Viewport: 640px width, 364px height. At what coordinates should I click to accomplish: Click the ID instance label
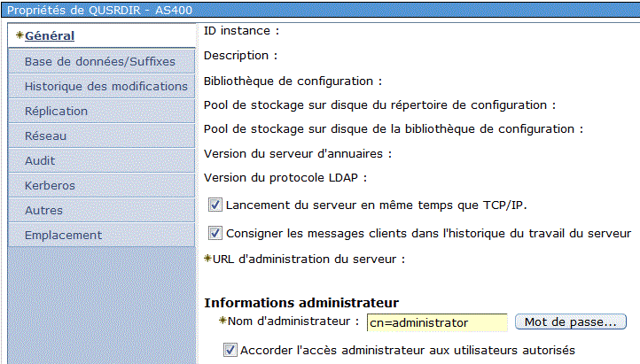pos(241,31)
